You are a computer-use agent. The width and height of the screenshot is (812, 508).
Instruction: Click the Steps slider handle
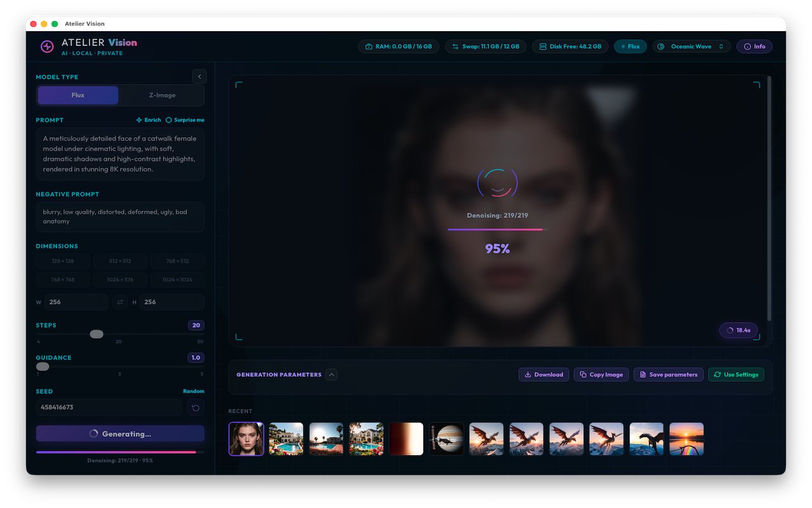(x=96, y=334)
